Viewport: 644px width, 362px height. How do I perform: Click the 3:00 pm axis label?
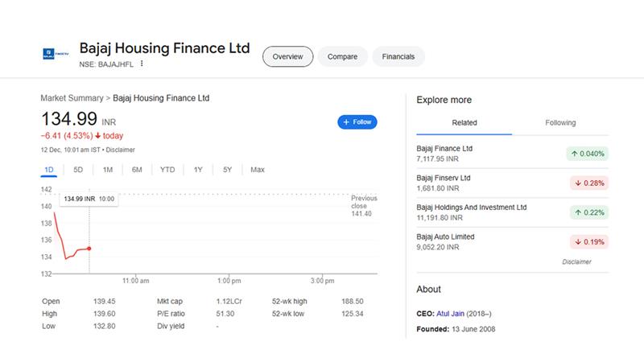click(x=323, y=281)
